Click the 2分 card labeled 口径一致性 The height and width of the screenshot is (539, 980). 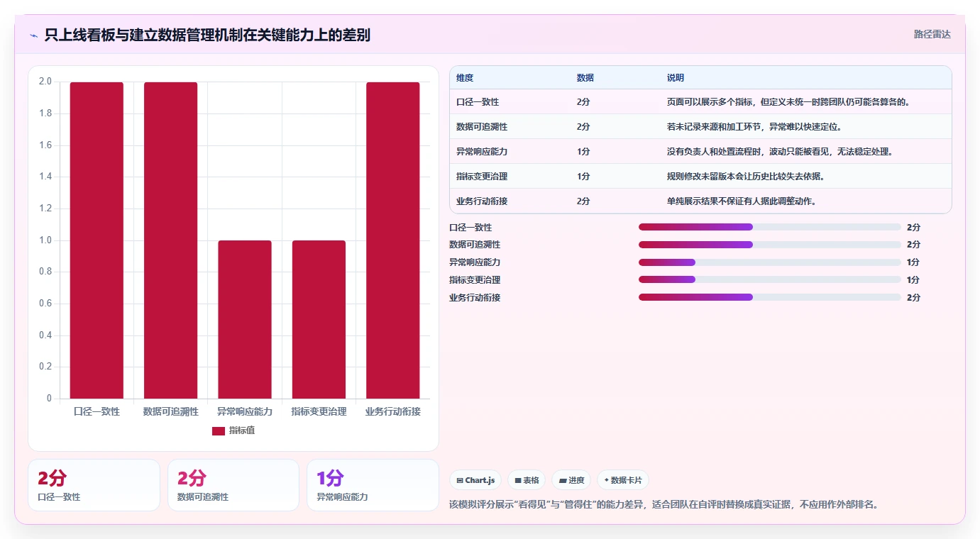(x=94, y=485)
